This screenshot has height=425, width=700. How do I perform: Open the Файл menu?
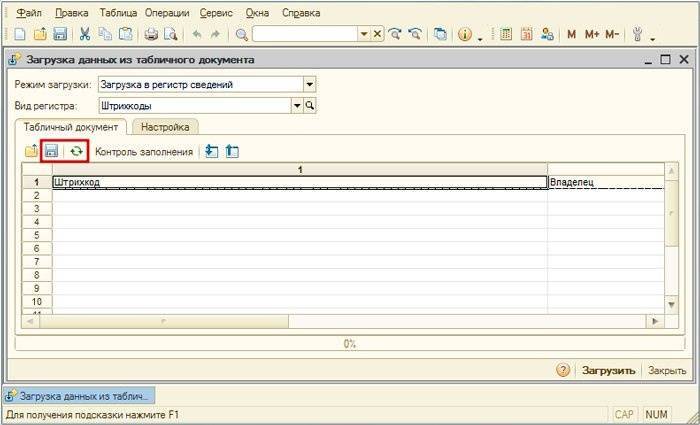pyautogui.click(x=29, y=13)
